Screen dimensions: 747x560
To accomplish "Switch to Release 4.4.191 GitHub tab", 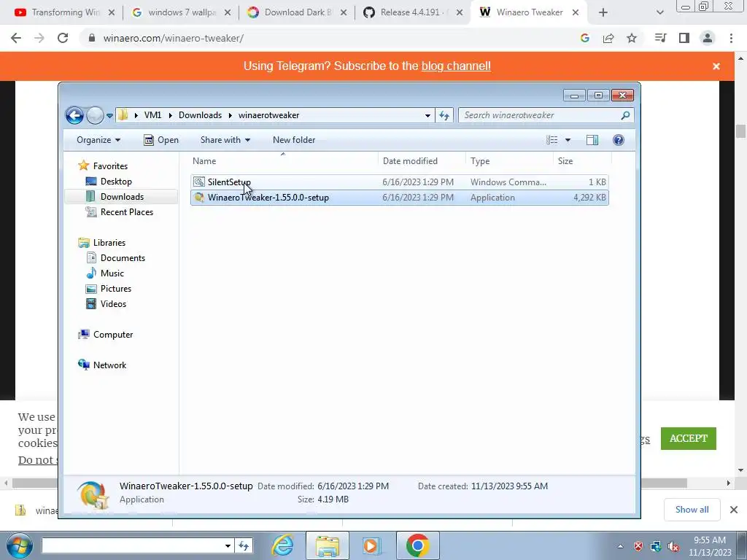I will pyautogui.click(x=413, y=12).
